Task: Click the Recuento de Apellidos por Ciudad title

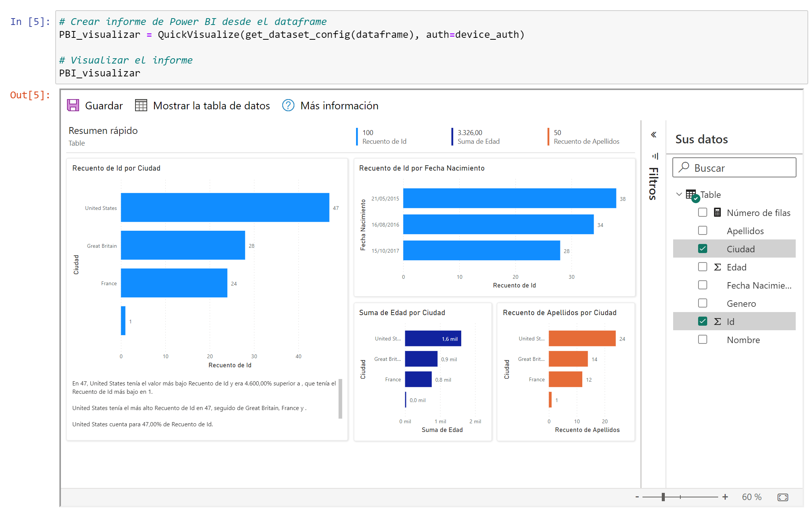Action: coord(559,312)
